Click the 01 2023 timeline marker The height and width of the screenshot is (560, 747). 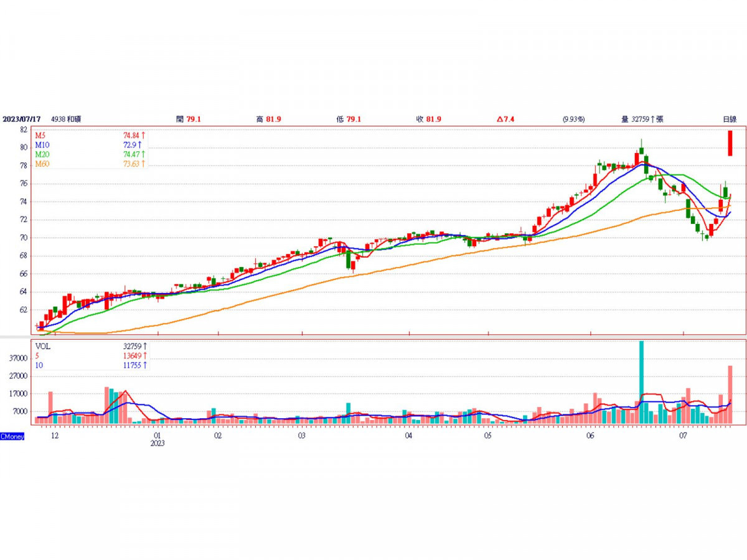coord(157,439)
